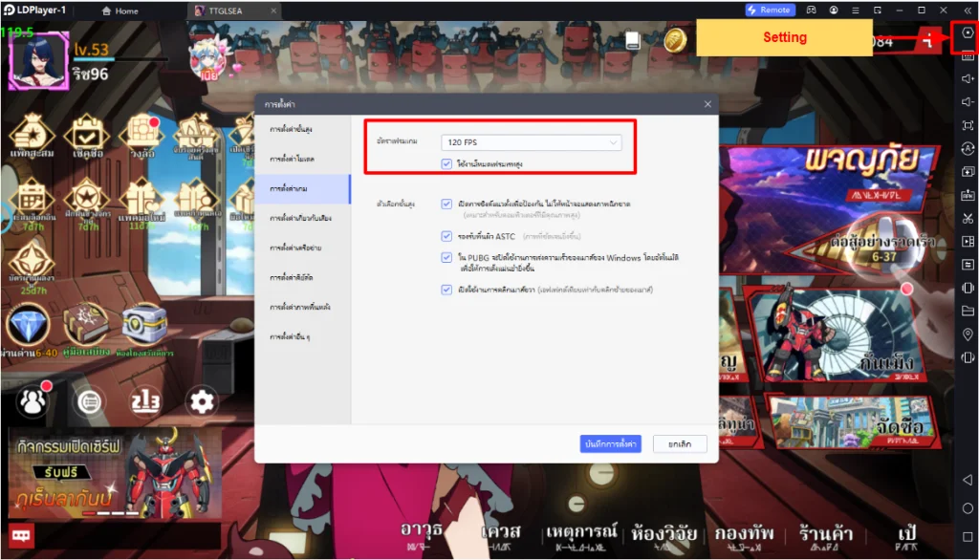Open shared folder sidebar icon
Viewport: 979px width, 560px height.
pyautogui.click(x=968, y=311)
